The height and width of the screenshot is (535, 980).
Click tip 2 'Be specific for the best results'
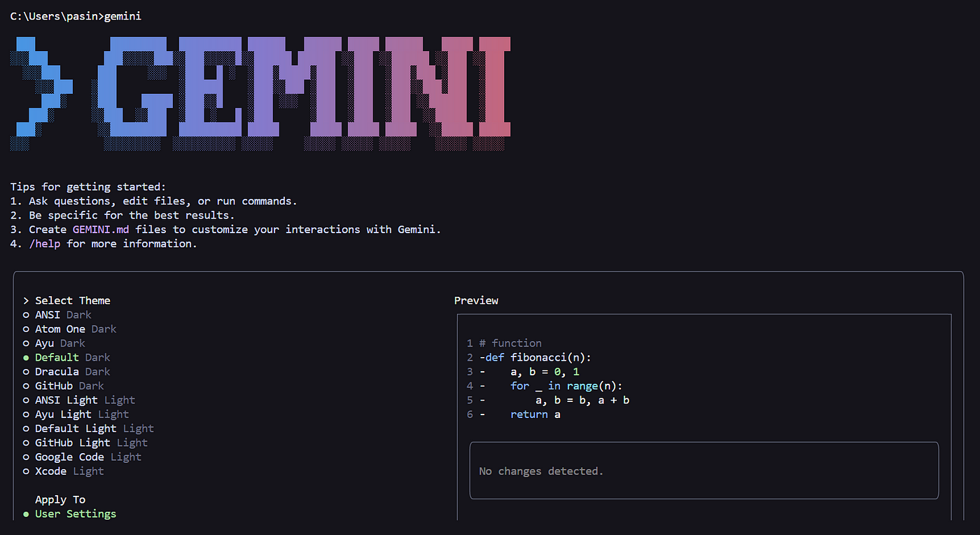(x=122, y=215)
